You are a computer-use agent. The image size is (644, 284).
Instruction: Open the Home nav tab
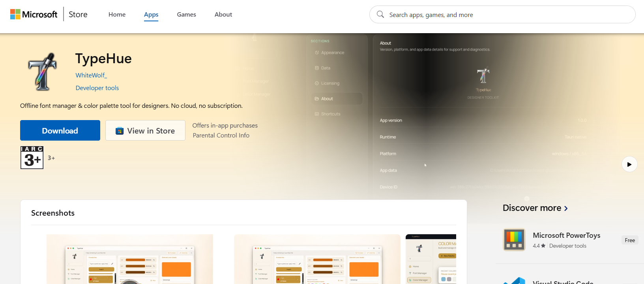point(117,14)
